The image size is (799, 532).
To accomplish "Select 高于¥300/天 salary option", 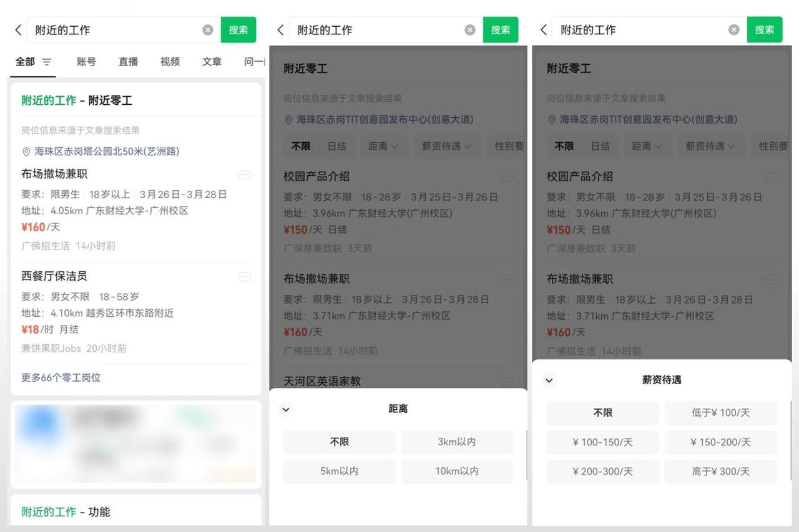I will [x=721, y=472].
